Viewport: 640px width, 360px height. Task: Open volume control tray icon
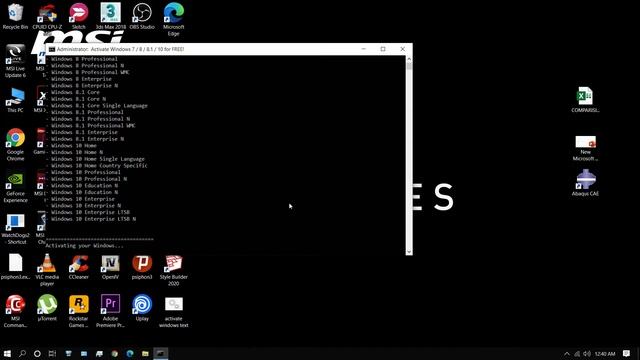click(x=587, y=353)
